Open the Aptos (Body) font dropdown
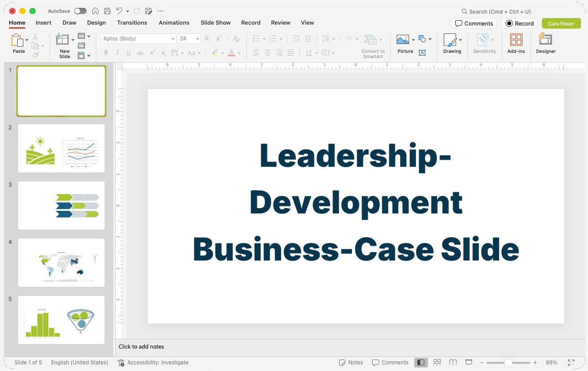The height and width of the screenshot is (371, 588). pos(173,39)
